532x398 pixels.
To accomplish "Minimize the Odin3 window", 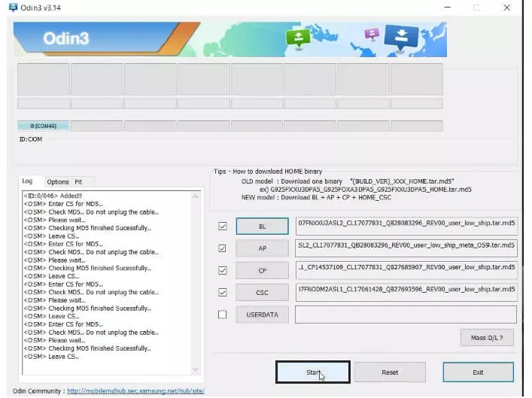I will pyautogui.click(x=448, y=7).
